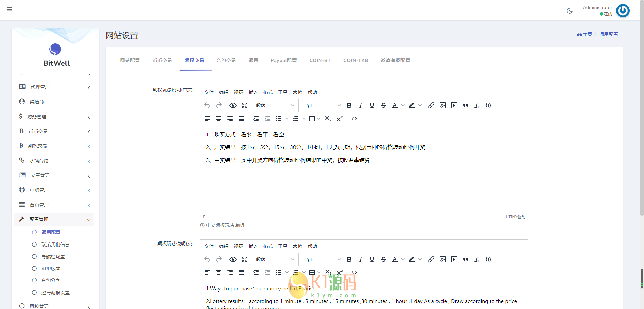Open the 段落 paragraph format dropdown
The width and height of the screenshot is (644, 309).
pyautogui.click(x=275, y=105)
